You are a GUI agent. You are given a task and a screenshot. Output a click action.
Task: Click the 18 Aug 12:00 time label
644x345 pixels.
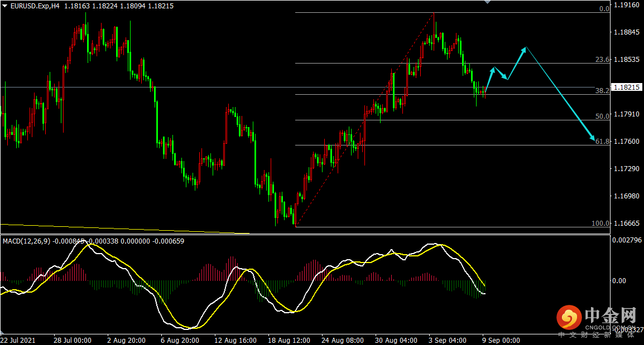coord(289,341)
